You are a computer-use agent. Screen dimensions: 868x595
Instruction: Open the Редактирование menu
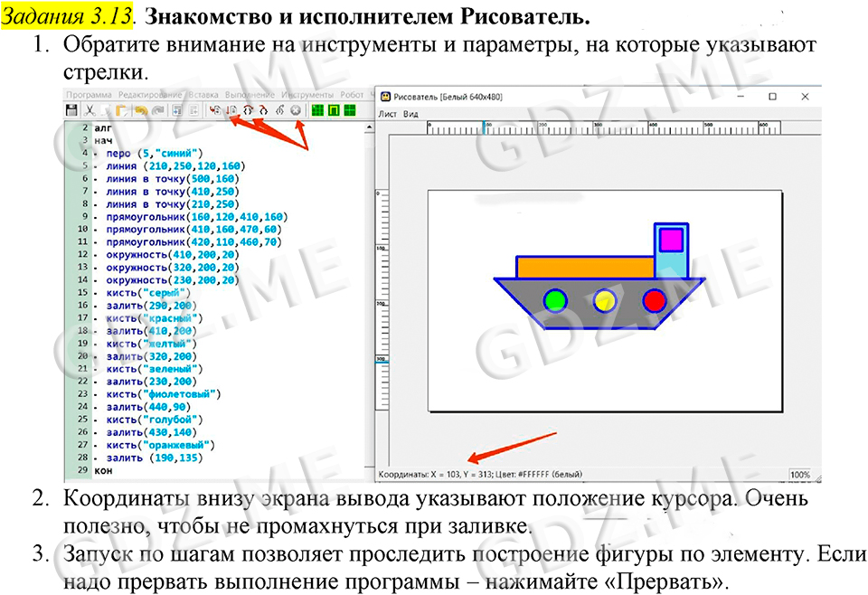(x=151, y=94)
